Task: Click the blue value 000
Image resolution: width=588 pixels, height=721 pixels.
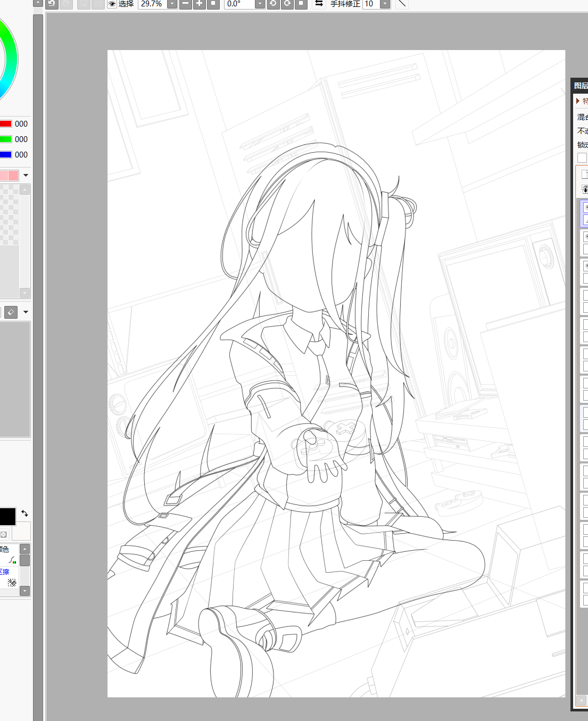Action: [21, 154]
